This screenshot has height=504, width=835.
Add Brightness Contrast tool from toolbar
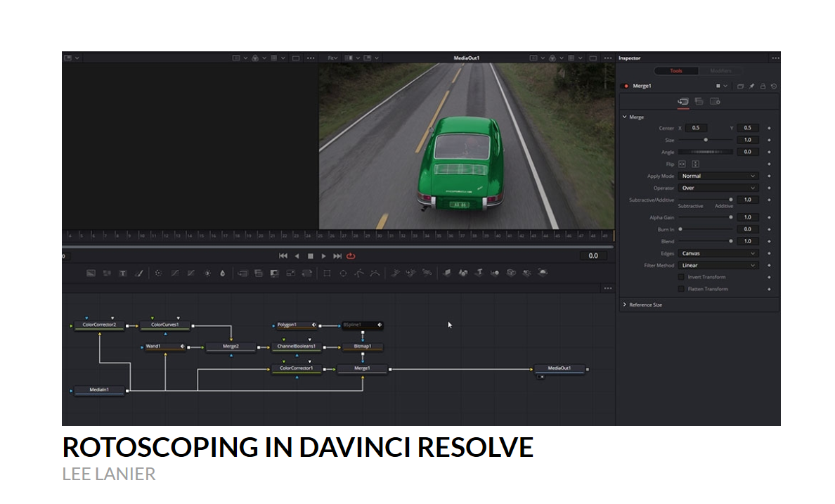[x=207, y=273]
